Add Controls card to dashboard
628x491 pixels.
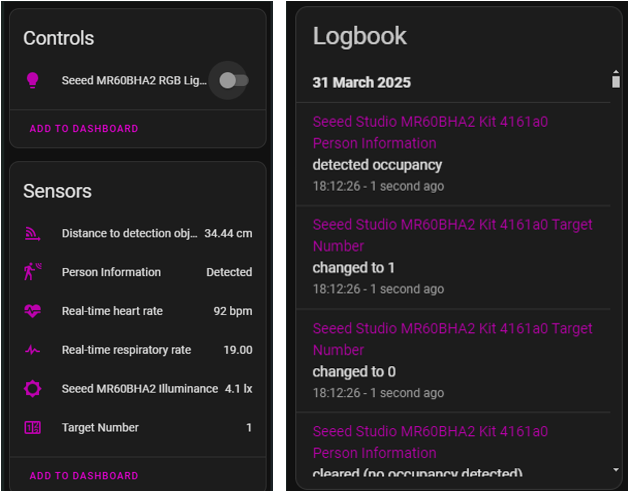(x=84, y=129)
